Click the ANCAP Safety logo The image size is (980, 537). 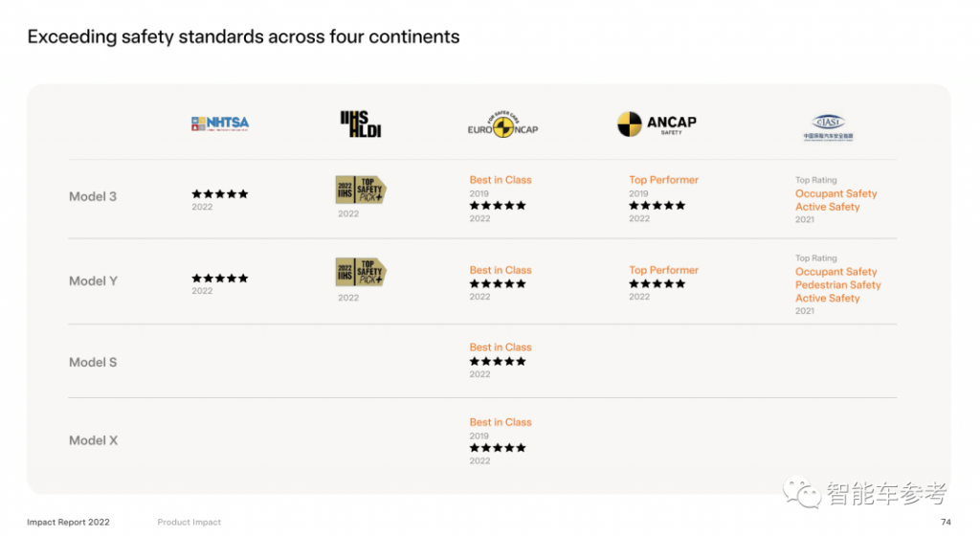(657, 123)
